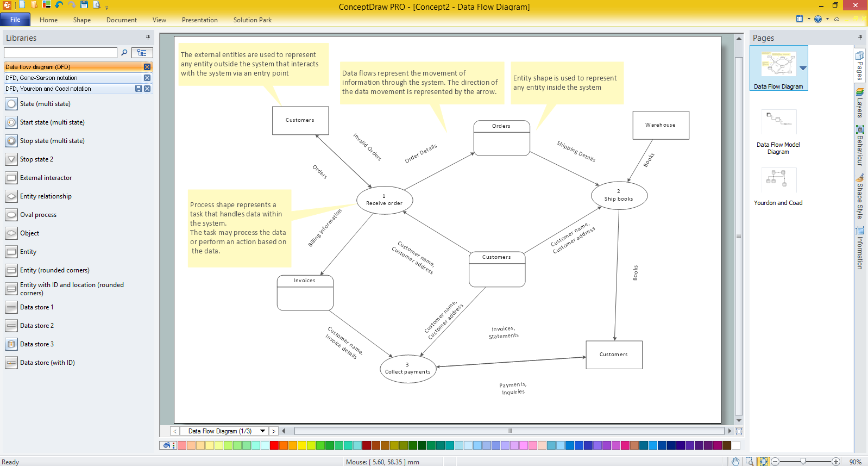
Task: Select the Object shape
Action: pos(11,233)
